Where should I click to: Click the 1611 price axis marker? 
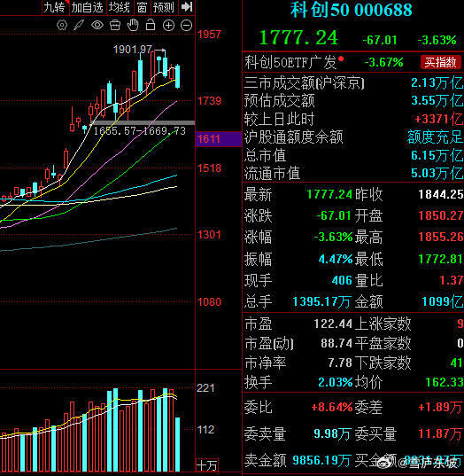[x=219, y=139]
